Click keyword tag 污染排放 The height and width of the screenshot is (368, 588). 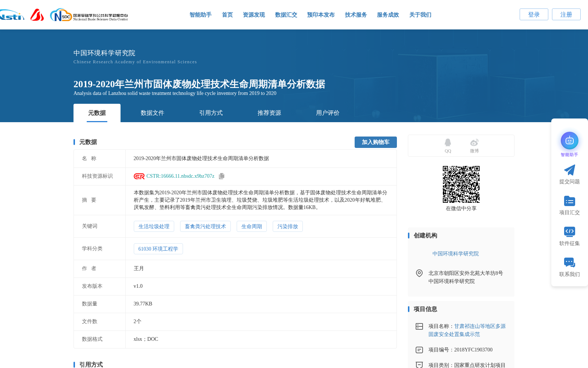click(288, 226)
